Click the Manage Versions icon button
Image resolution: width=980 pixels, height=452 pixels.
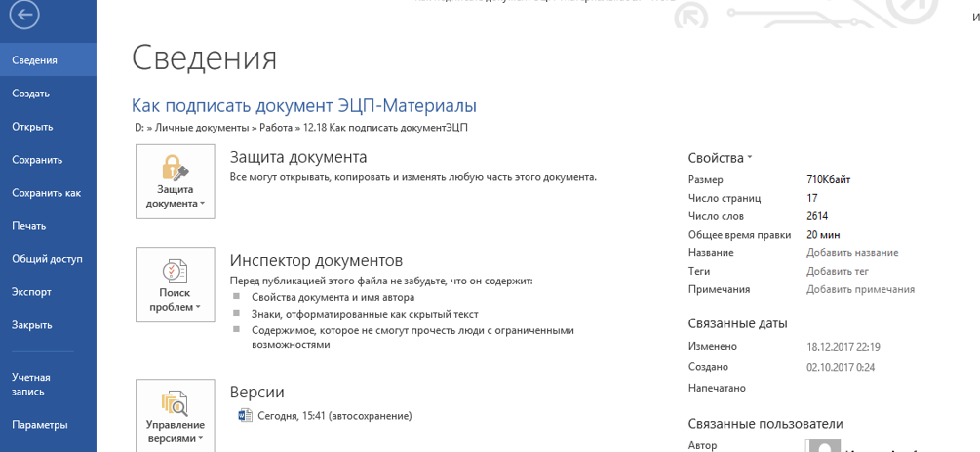click(x=175, y=401)
